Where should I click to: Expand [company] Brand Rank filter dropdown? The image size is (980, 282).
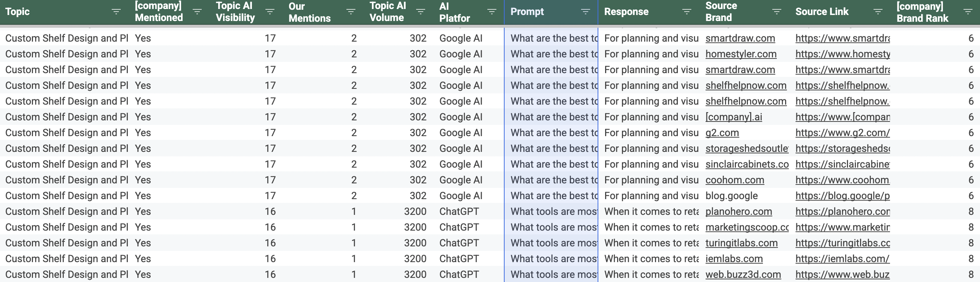pos(968,12)
